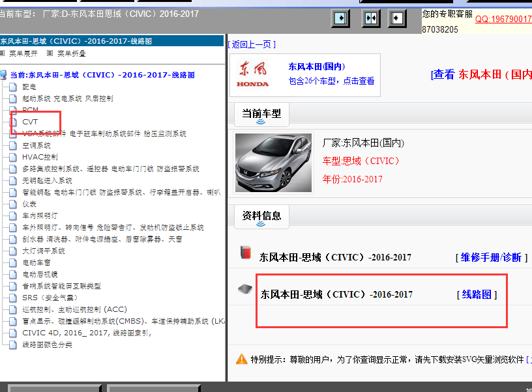This screenshot has height=392, width=532.
Task: Open the 仪表 tree item
Action: coord(29,204)
